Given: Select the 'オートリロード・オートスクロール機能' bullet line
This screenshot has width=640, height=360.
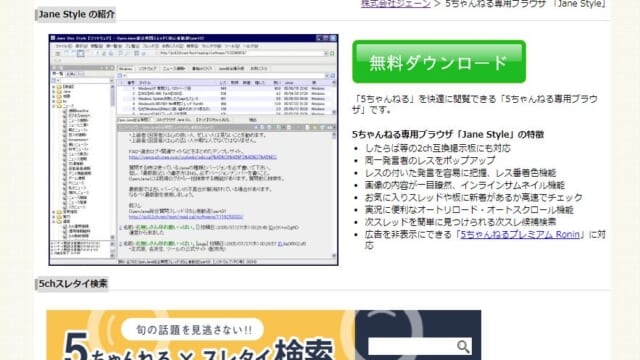Looking at the screenshot, I should tap(469, 210).
